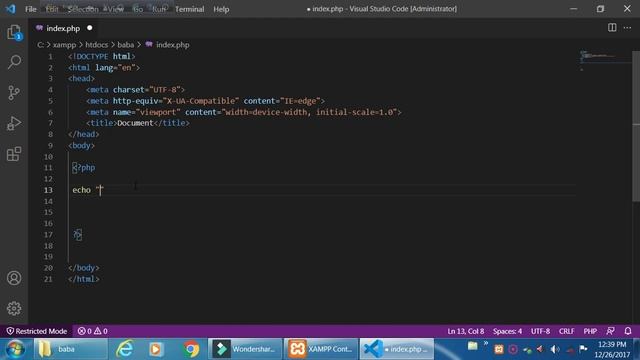Screen dimensions: 640x360
Task: Open media player taskbar icon
Action: click(156, 349)
